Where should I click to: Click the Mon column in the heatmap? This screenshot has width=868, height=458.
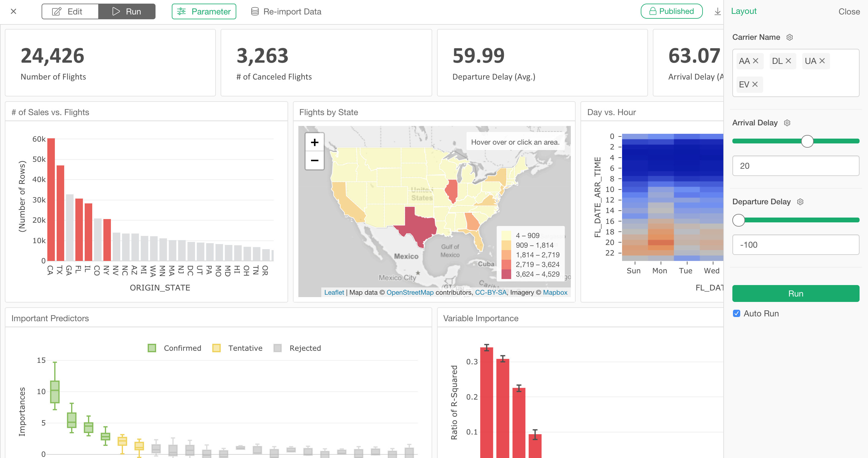660,197
